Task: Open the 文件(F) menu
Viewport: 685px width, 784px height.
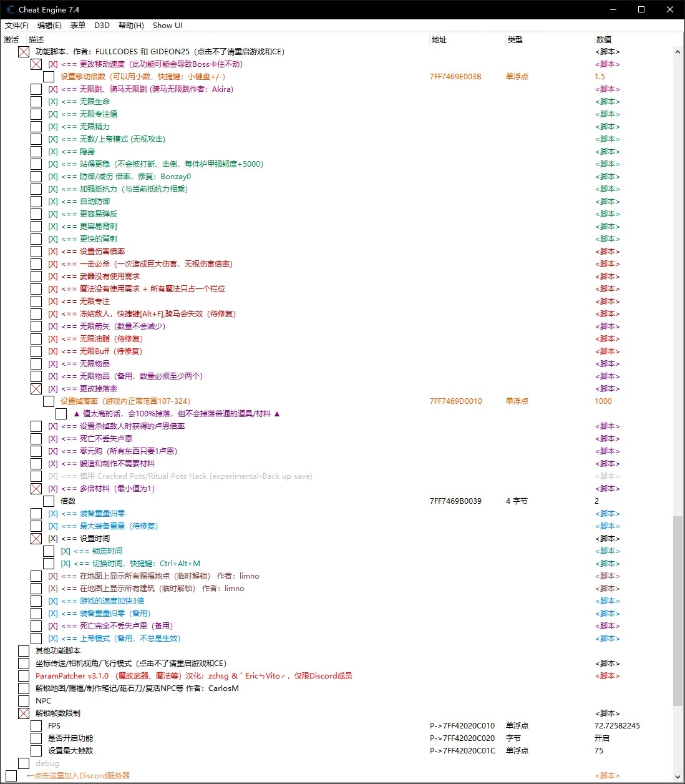Action: pos(17,26)
